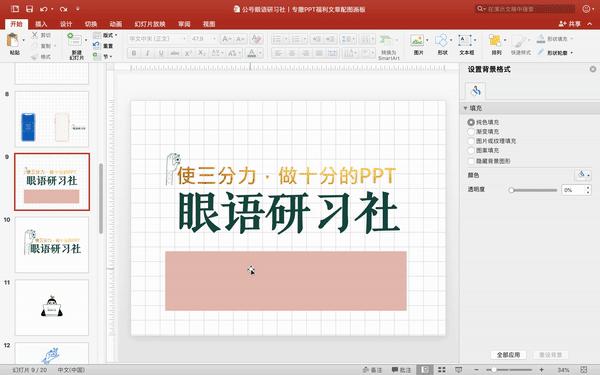Open the Paste options dropdown arrow
The width and height of the screenshot is (600, 375).
pos(23,40)
